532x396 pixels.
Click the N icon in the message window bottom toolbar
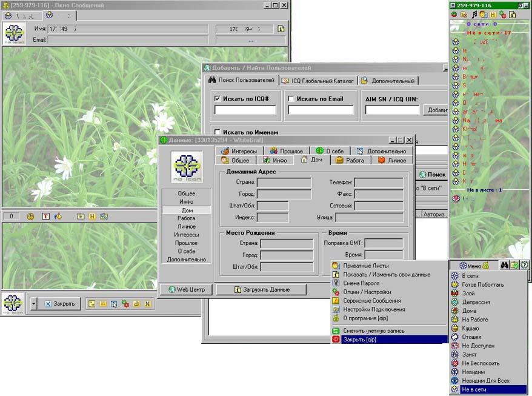148,304
